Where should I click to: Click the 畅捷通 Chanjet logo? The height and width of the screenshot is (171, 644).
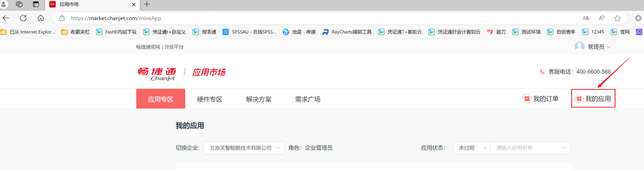click(x=157, y=74)
